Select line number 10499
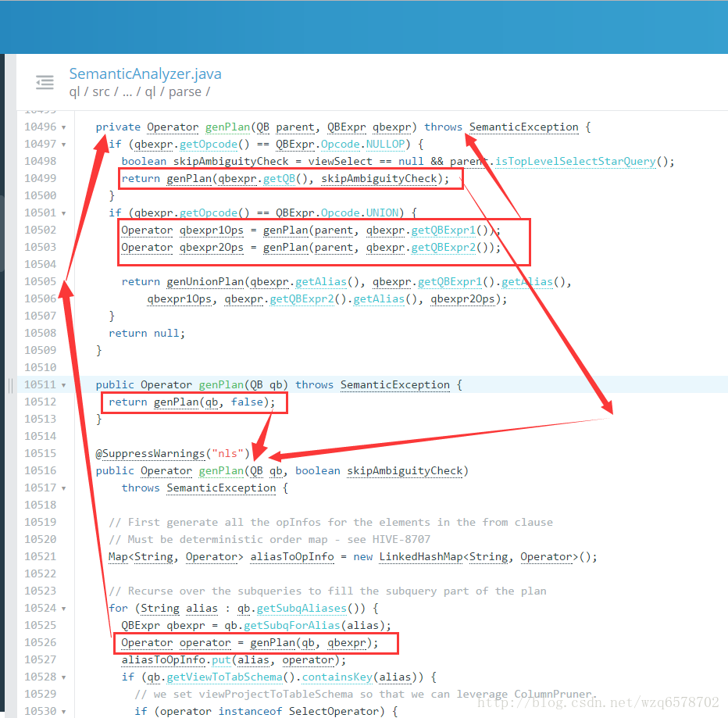The image size is (728, 718). tap(41, 179)
